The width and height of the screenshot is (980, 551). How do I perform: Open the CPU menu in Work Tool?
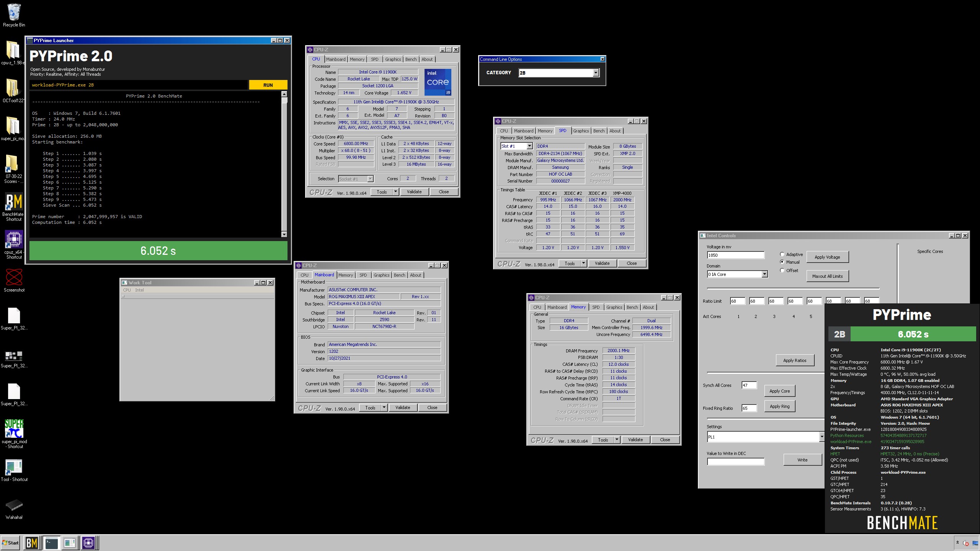[x=127, y=290]
